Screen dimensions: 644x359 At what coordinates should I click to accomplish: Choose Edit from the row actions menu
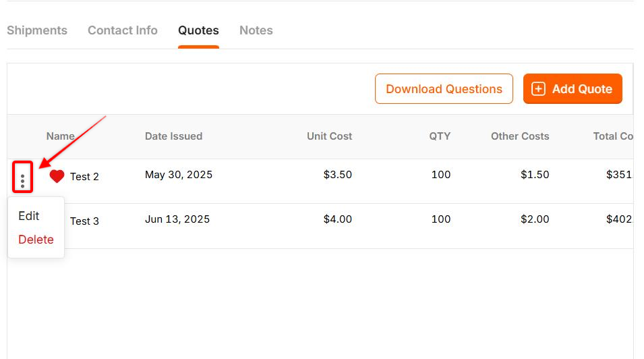(x=29, y=216)
